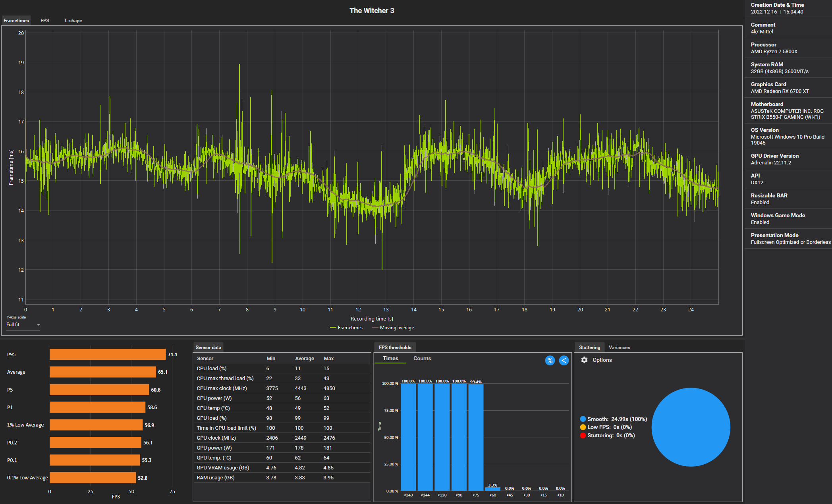Click the 'Min' column header
Viewport: 832px width, 504px height.
(x=271, y=359)
